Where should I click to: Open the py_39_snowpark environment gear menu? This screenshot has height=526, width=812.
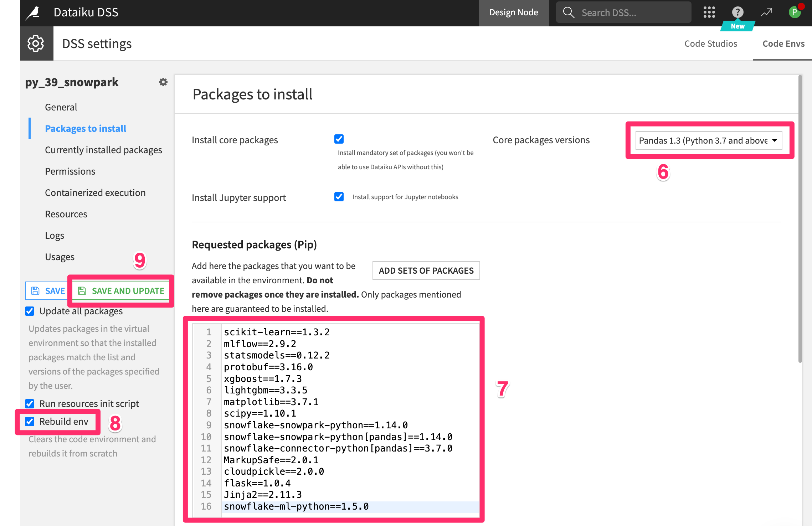coord(163,82)
